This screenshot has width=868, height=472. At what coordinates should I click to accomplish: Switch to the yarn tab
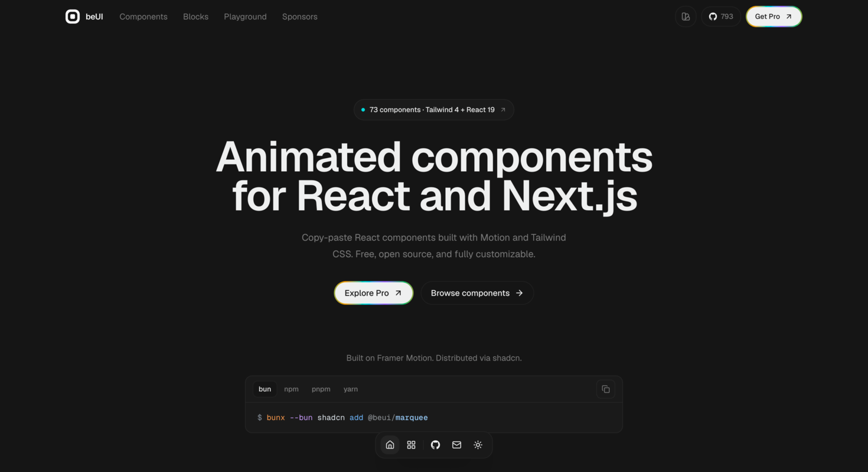[x=351, y=389]
